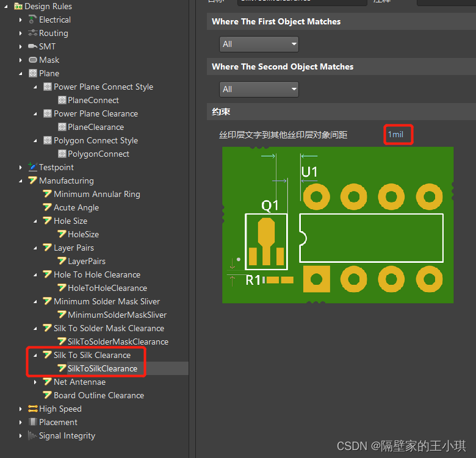Screen dimensions: 476x458
Task: Expand the Placement category
Action: pyautogui.click(x=20, y=422)
